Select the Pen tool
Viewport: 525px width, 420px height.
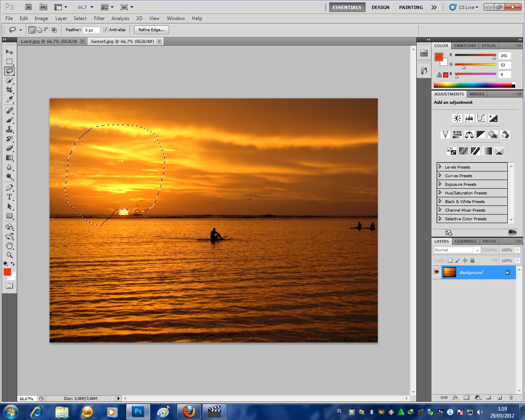coord(9,187)
